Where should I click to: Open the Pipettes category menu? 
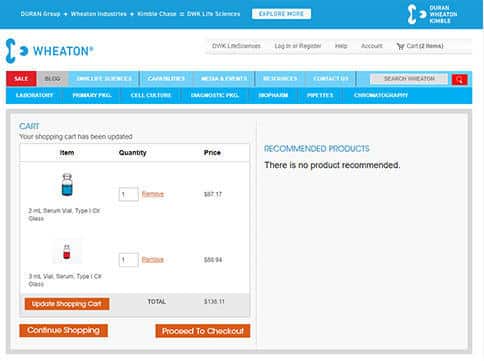[320, 95]
